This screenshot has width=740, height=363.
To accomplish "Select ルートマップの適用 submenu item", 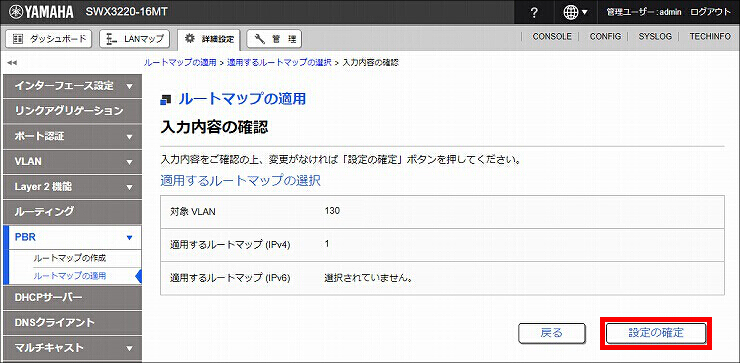I will [x=69, y=276].
